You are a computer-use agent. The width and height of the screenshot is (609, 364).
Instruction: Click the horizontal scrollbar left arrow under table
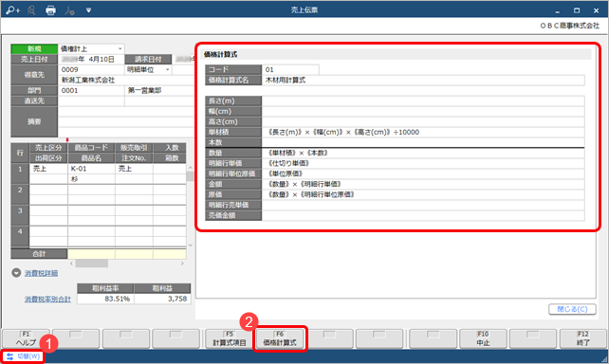pyautogui.click(x=71, y=264)
